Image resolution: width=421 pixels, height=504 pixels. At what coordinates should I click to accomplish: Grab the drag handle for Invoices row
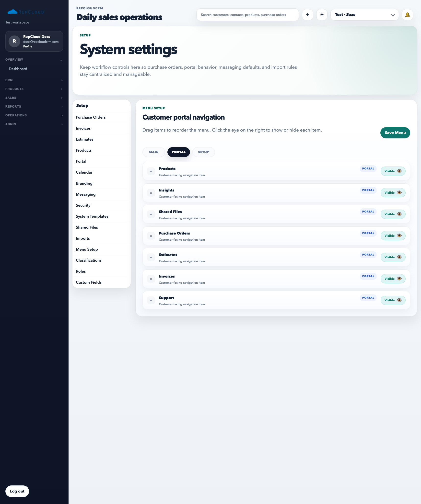151,279
